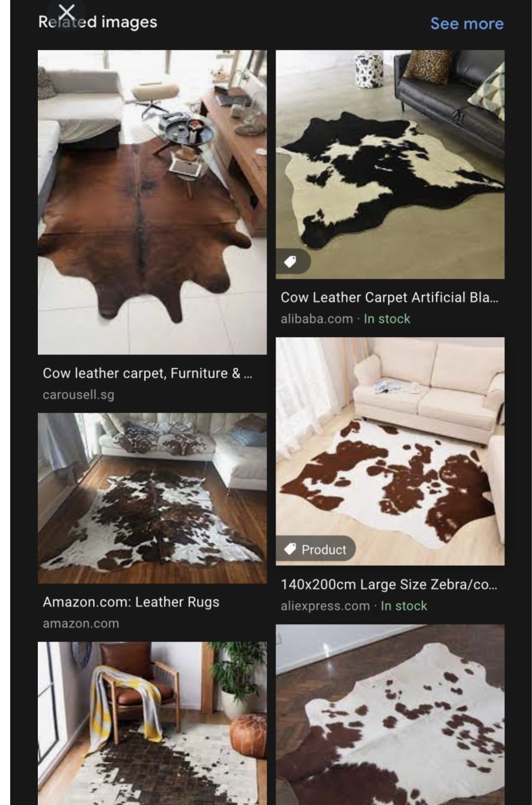Close the related images view with X
Image resolution: width=532 pixels, height=805 pixels.
coord(67,11)
